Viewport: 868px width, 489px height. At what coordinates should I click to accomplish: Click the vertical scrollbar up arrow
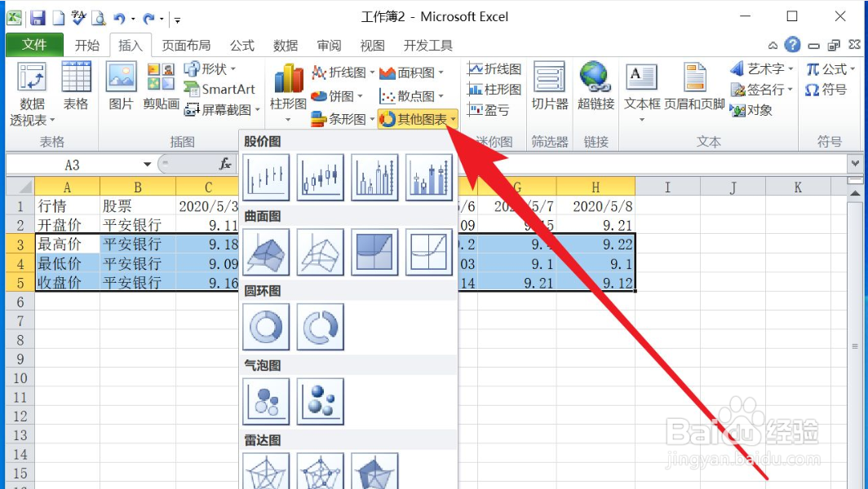(855, 193)
